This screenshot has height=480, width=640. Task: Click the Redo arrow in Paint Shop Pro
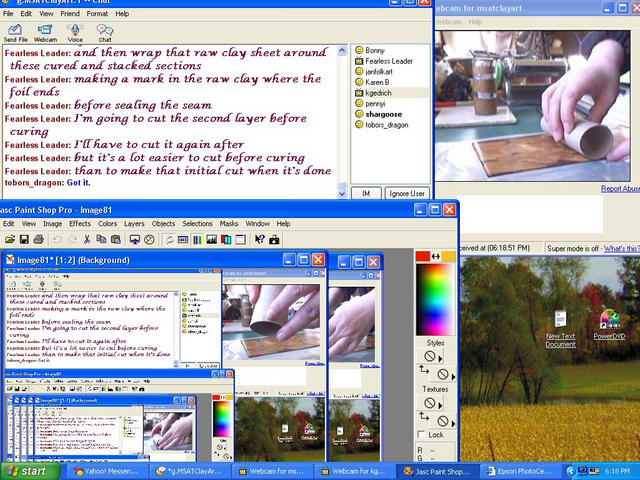click(72, 240)
